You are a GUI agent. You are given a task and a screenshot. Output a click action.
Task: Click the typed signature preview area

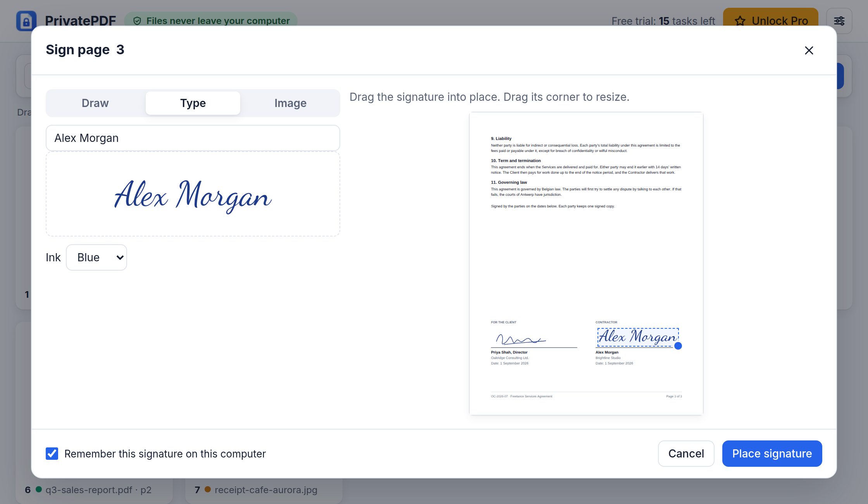193,194
